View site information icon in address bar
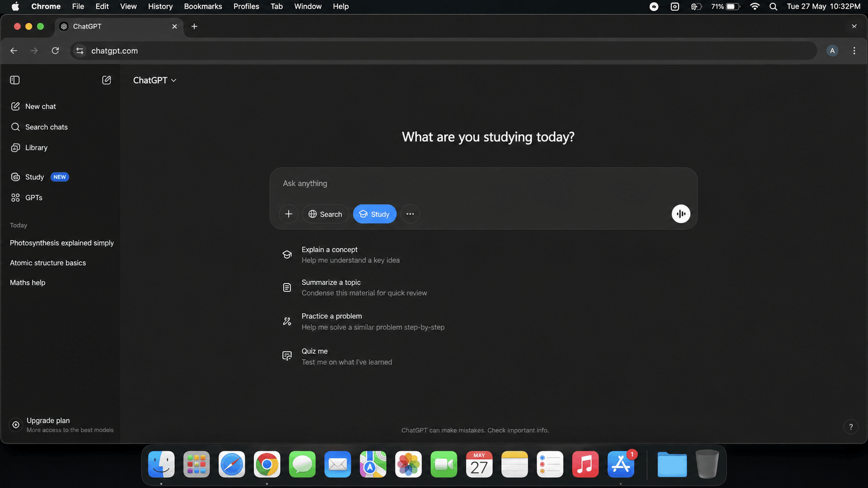 click(x=80, y=50)
